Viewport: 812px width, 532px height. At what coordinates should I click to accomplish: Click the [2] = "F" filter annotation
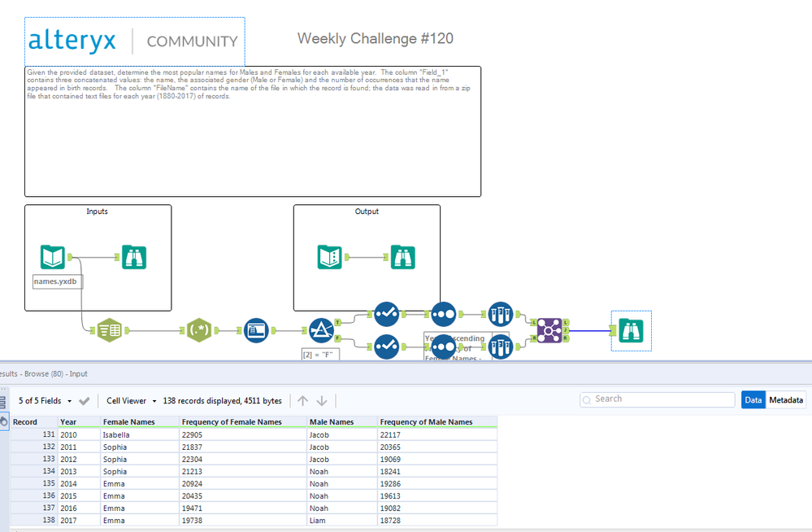[x=320, y=355]
